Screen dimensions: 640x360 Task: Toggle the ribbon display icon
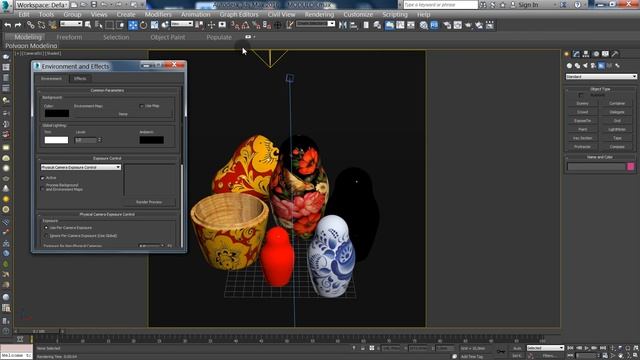pos(390,25)
